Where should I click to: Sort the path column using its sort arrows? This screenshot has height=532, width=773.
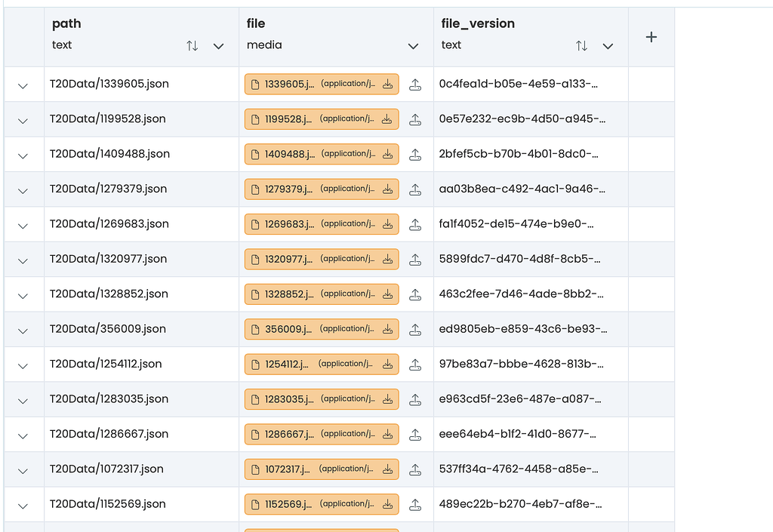point(193,45)
